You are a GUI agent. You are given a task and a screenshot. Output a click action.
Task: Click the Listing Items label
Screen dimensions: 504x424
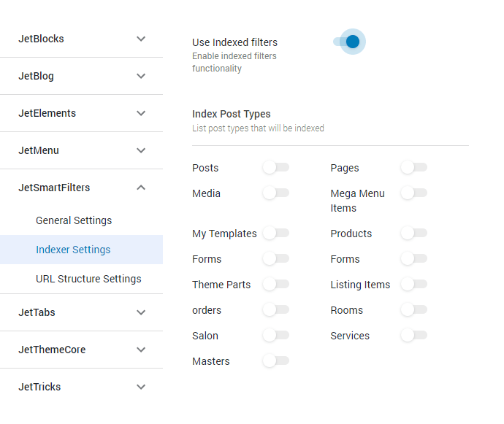360,285
